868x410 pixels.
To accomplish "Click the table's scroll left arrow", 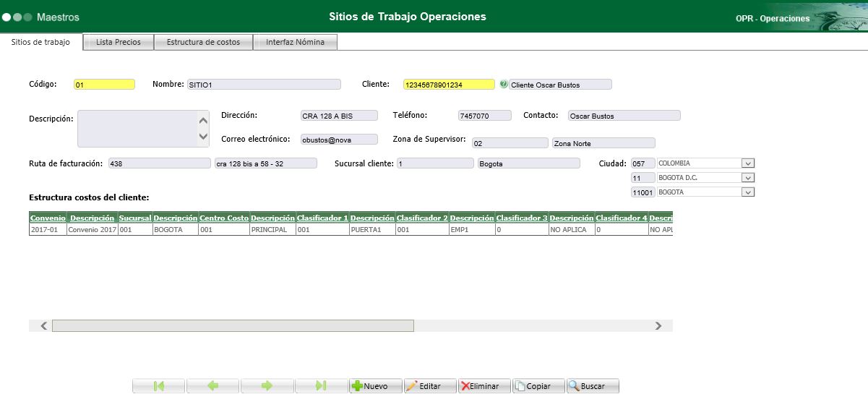I will (x=44, y=326).
